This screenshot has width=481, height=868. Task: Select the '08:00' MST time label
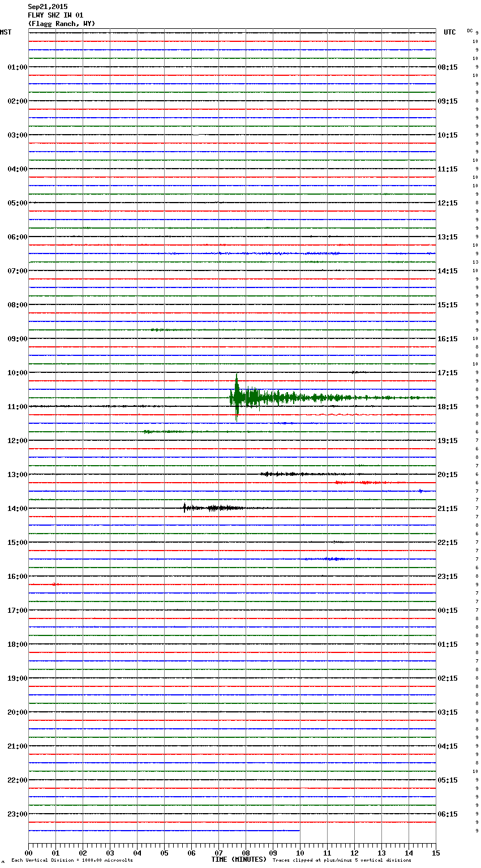[18, 305]
